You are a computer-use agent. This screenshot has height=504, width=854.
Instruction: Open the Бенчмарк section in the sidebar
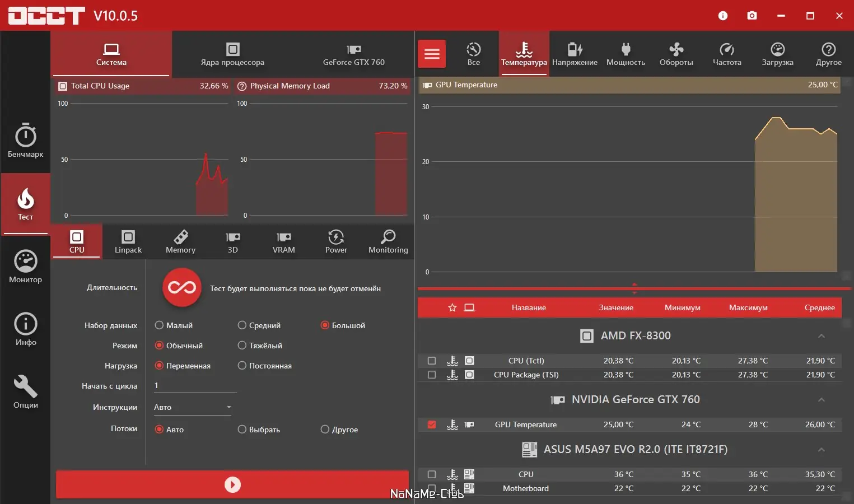25,141
